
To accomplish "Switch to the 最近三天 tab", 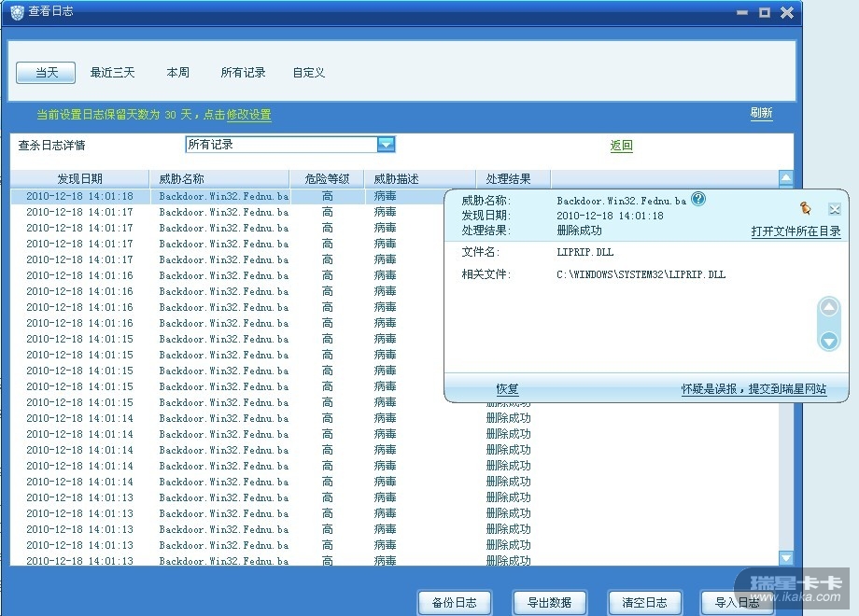I will click(112, 73).
